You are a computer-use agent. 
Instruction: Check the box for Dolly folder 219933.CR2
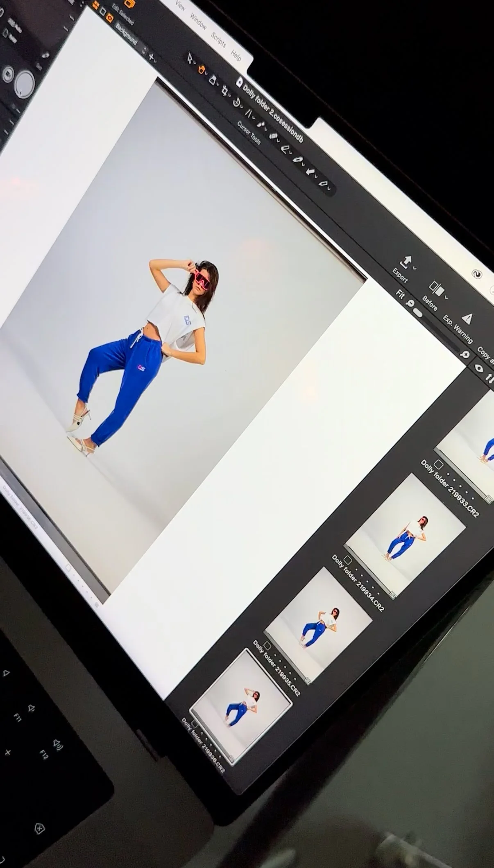tap(439, 464)
